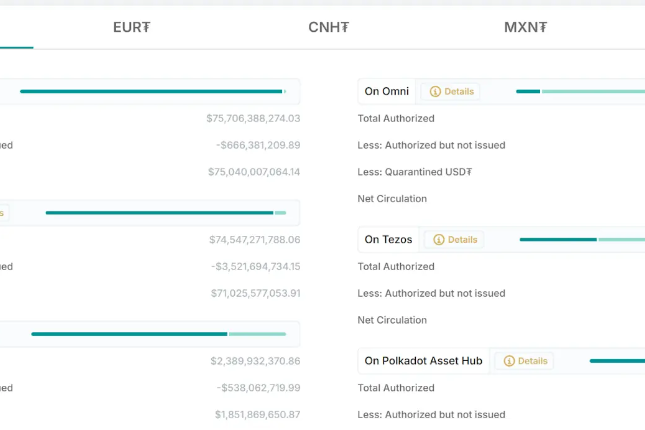Click the info icon beside On Tezos
The image size is (645, 430).
pos(439,239)
